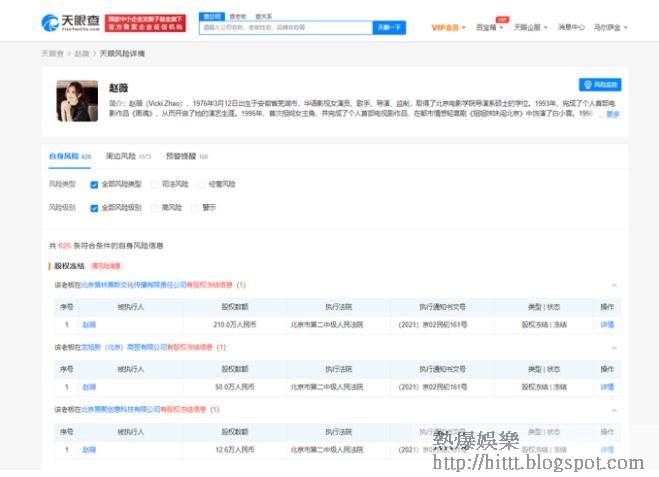Check the 经营风险 checkbox
The width and height of the screenshot is (659, 477).
(x=202, y=184)
